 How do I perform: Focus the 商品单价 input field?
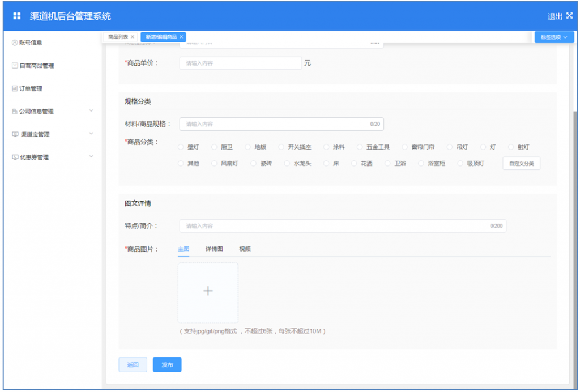click(x=241, y=63)
